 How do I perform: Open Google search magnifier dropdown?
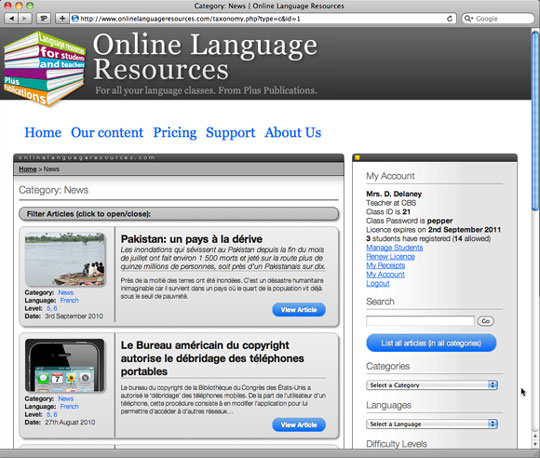coord(468,19)
